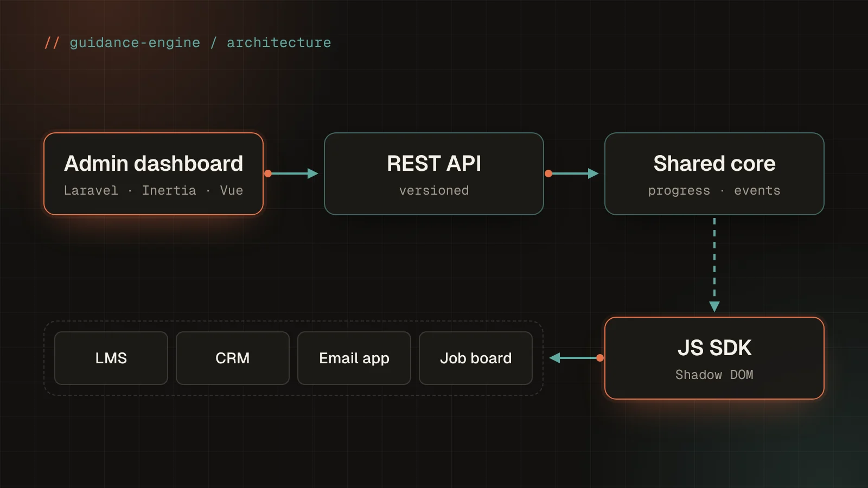Click the CRM card
Screen dimensions: 868x488
click(x=233, y=358)
